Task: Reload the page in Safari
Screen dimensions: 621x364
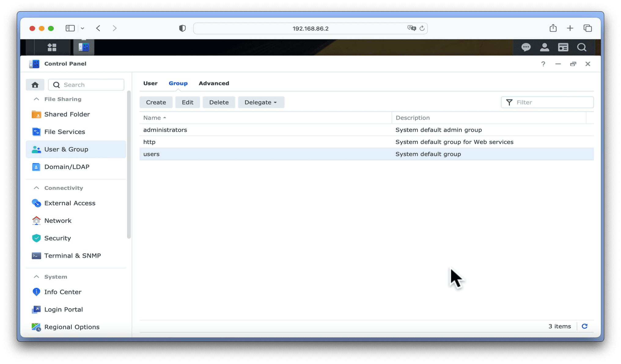Action: click(422, 28)
